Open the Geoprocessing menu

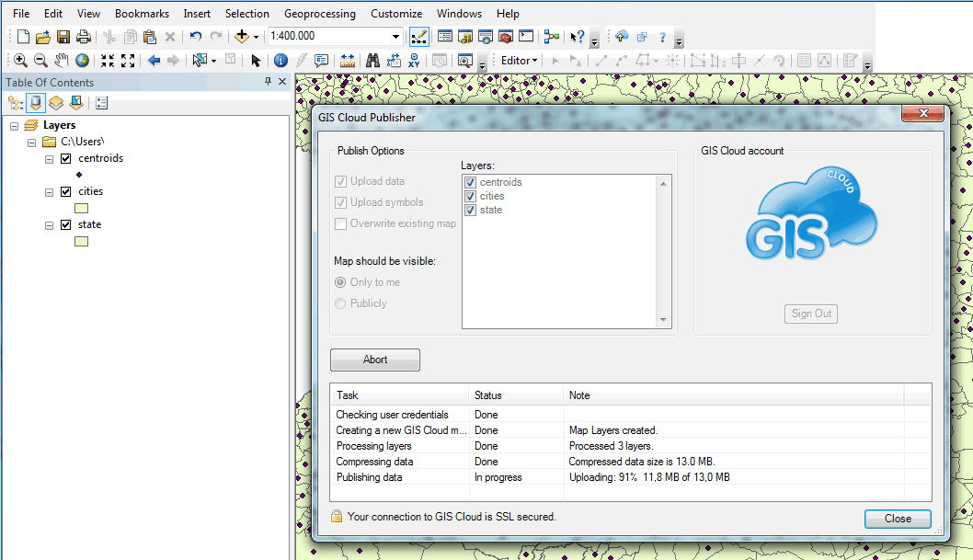tap(319, 14)
